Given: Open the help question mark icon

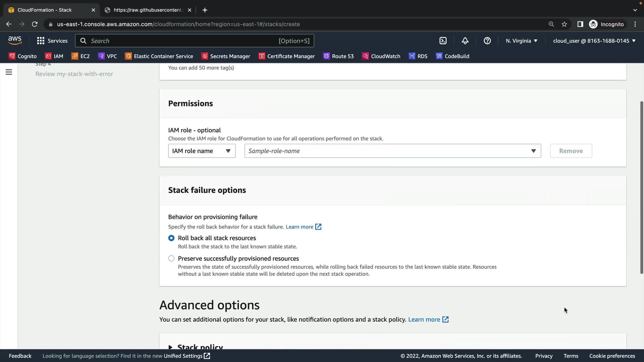Looking at the screenshot, I should (x=487, y=41).
